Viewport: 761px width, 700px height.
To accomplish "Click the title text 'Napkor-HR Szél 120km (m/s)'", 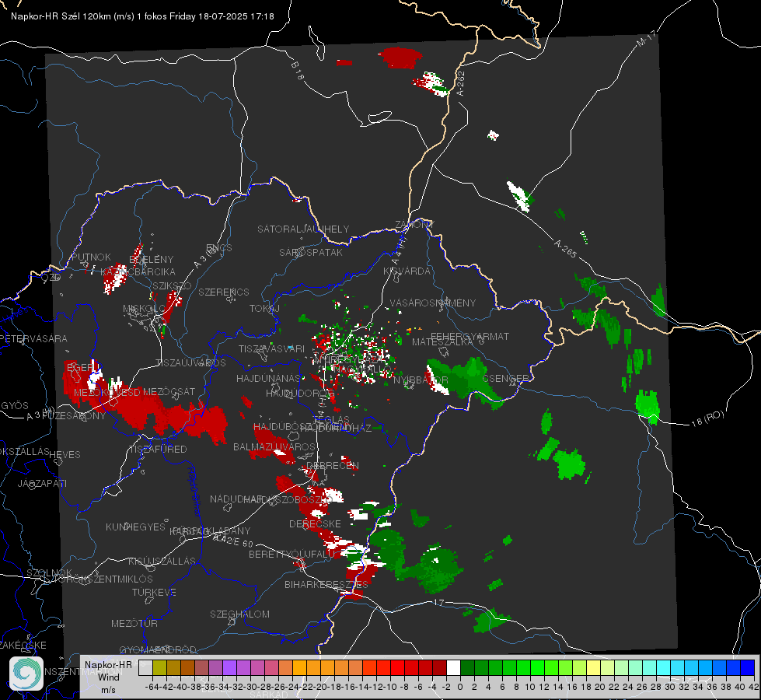I will point(73,16).
